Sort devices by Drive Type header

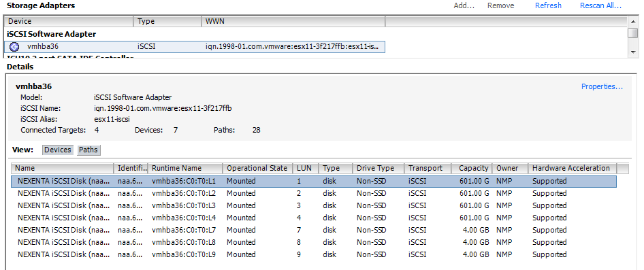(x=379, y=168)
